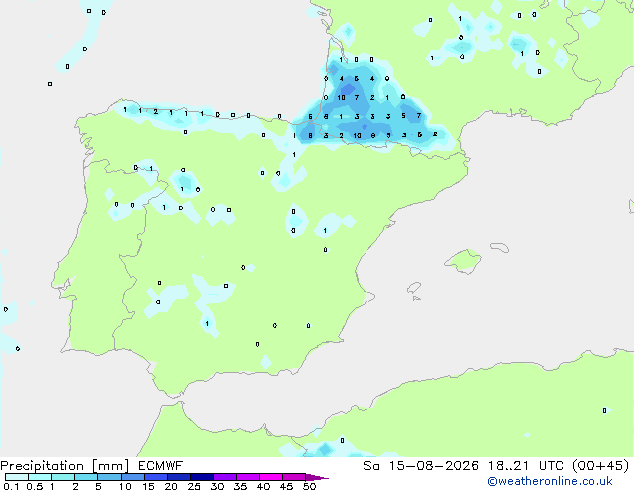Pick the 1 to 2 mm legend swatch
The width and height of the screenshot is (634, 490).
pos(63,477)
